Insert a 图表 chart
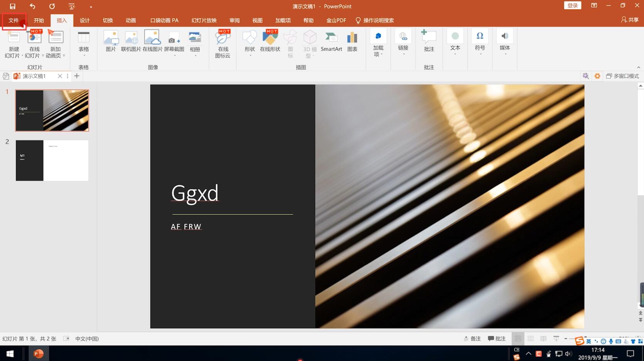The height and width of the screenshot is (361, 644). 352,42
